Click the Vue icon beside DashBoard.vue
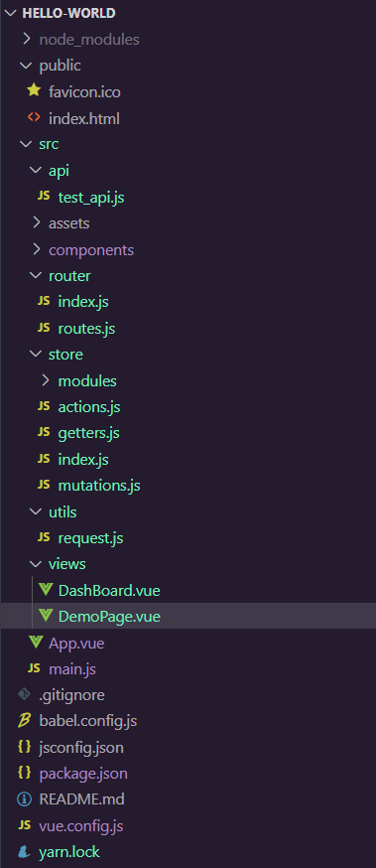Viewport: 376px width, 868px height. (x=45, y=590)
